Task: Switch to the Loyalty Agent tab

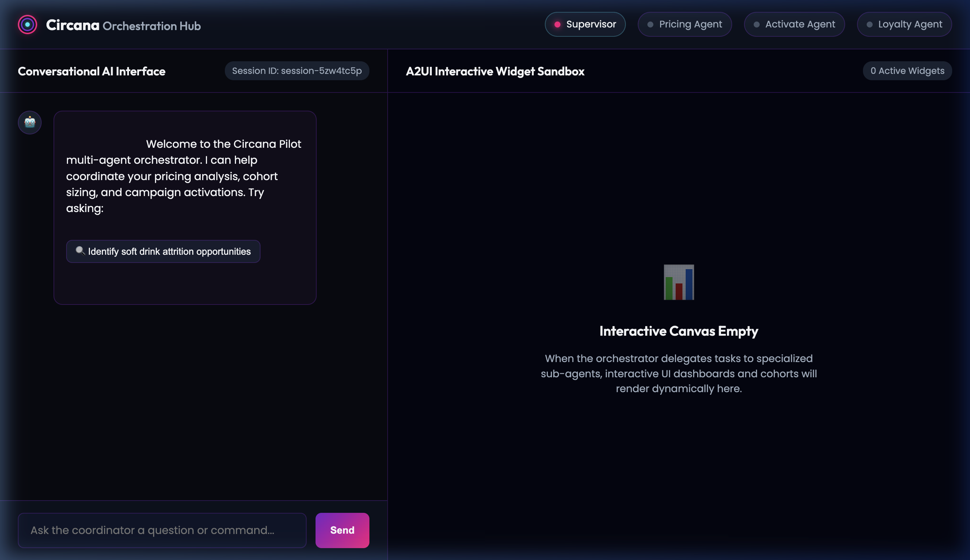Action: (904, 24)
